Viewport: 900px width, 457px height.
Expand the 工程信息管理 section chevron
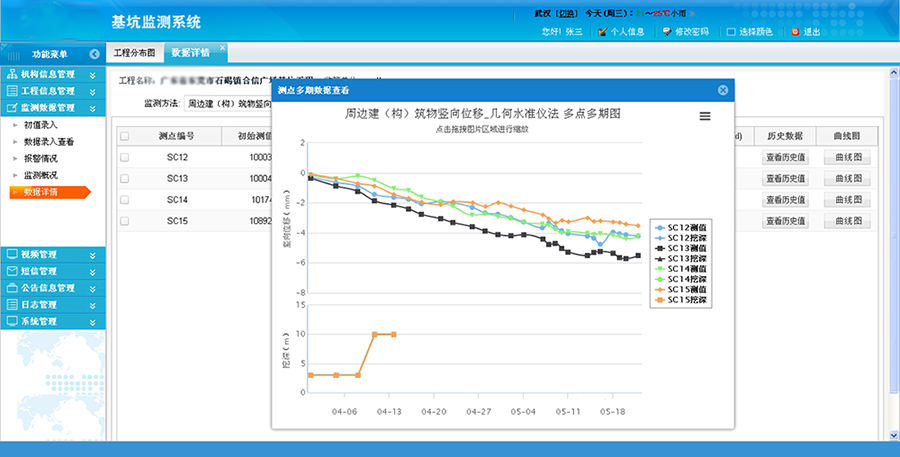[93, 91]
